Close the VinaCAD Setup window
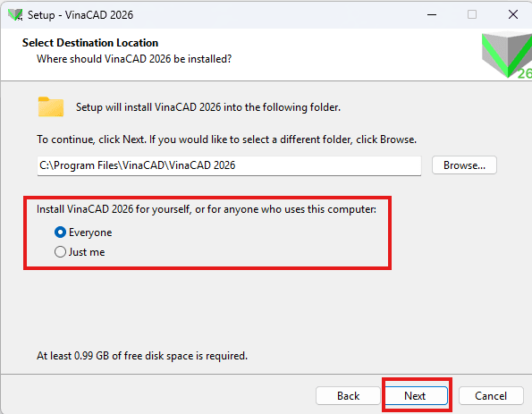Viewport: 532px width, 414px height. [513, 14]
